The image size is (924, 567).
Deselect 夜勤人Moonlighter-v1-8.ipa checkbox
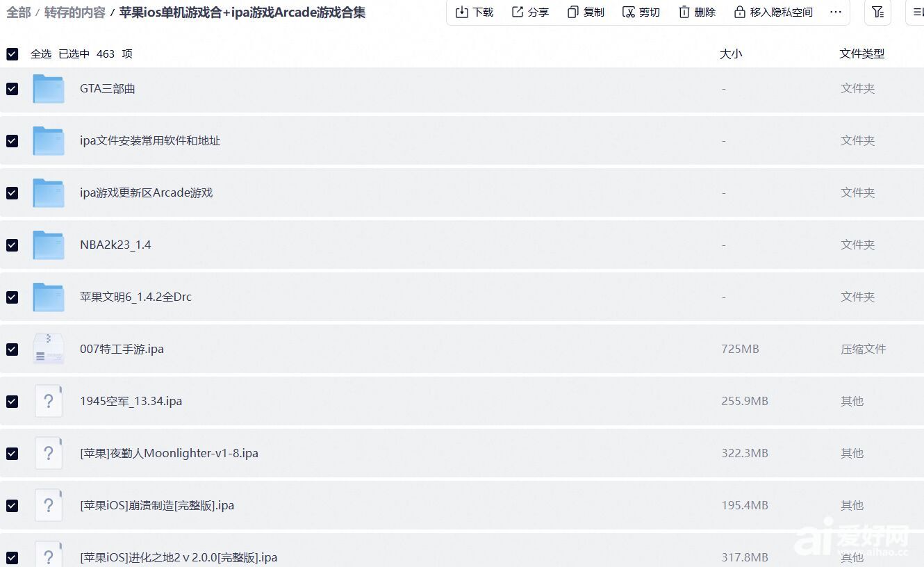tap(12, 454)
